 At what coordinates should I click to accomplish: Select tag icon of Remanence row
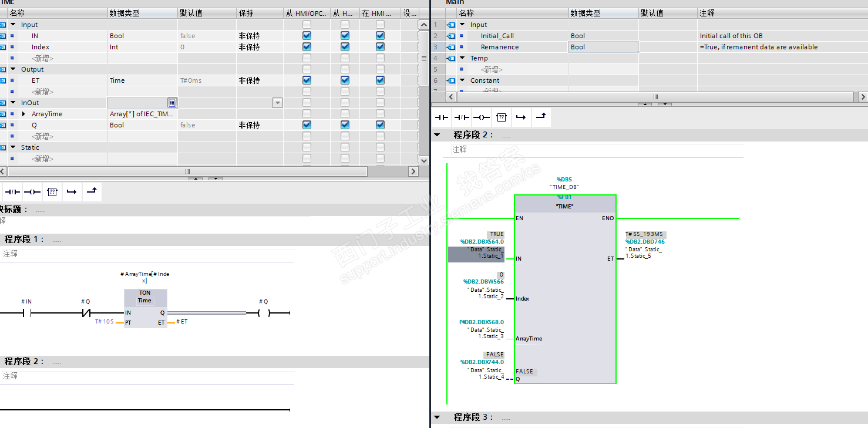(x=451, y=47)
